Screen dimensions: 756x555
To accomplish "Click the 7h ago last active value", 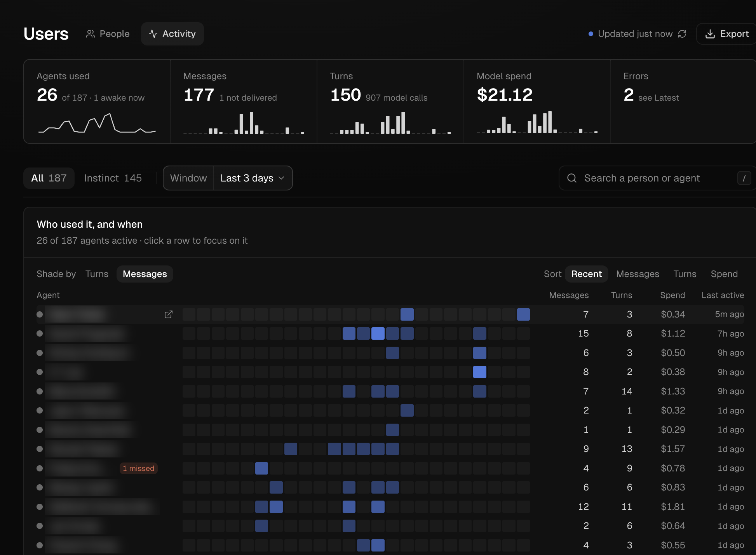I will tap(730, 333).
